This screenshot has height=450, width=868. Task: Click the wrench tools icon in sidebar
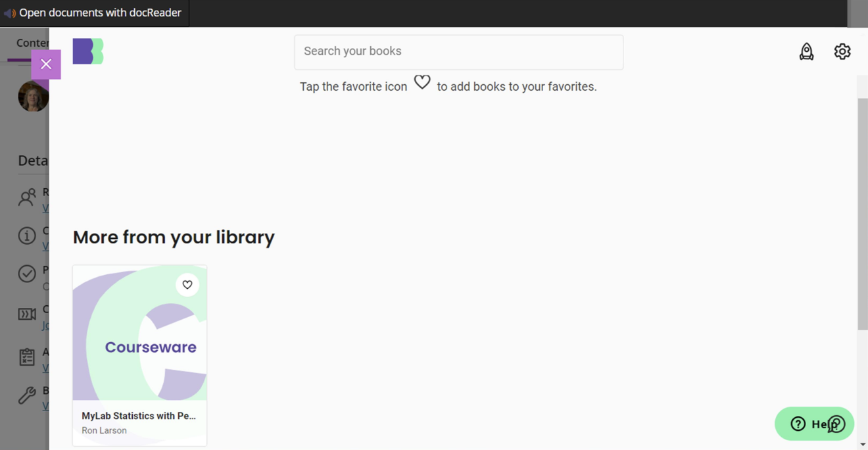[27, 395]
